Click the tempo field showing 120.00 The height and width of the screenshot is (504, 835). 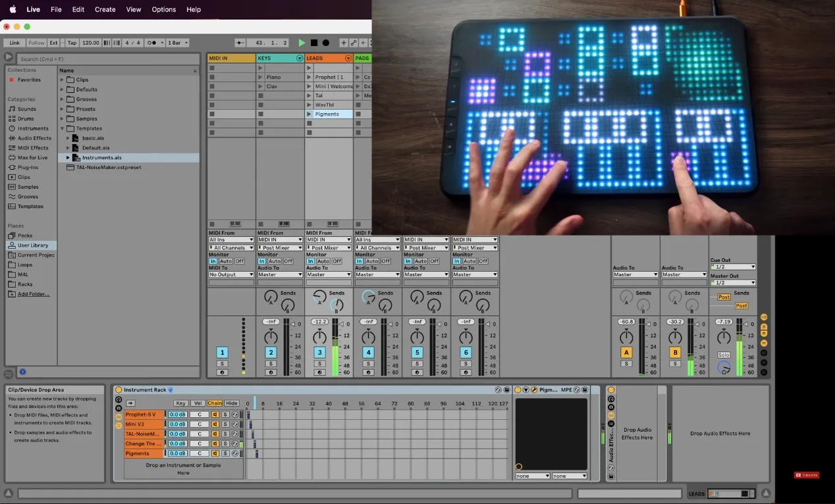click(91, 43)
